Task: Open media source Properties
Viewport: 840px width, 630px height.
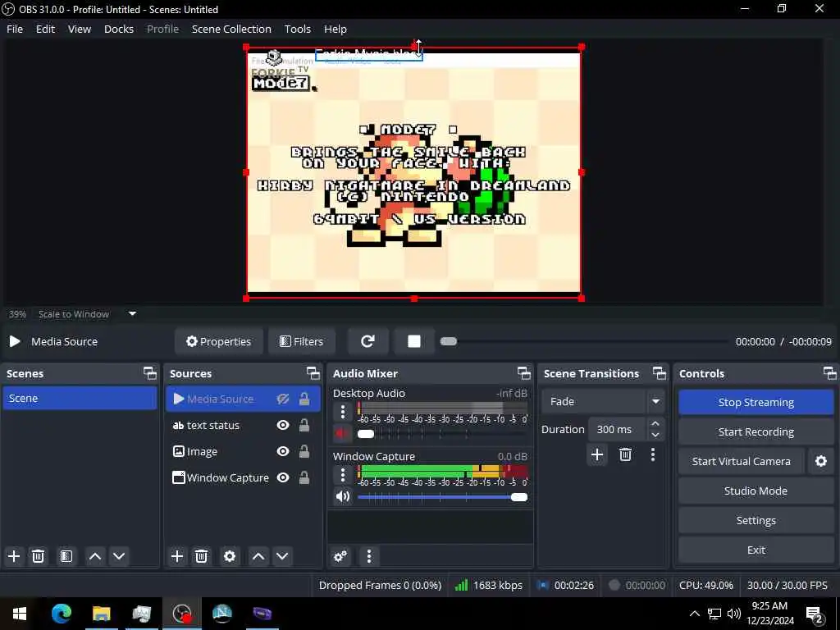Action: pos(218,341)
